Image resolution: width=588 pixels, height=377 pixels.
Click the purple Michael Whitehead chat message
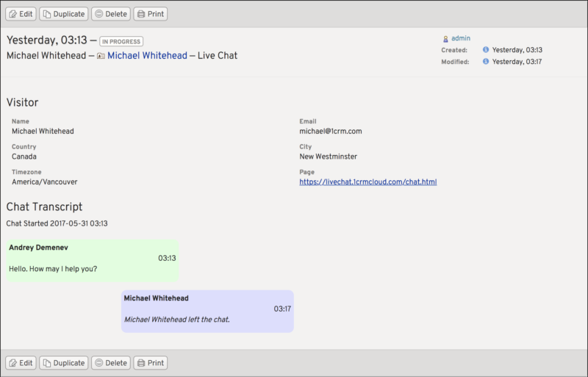[x=207, y=310]
